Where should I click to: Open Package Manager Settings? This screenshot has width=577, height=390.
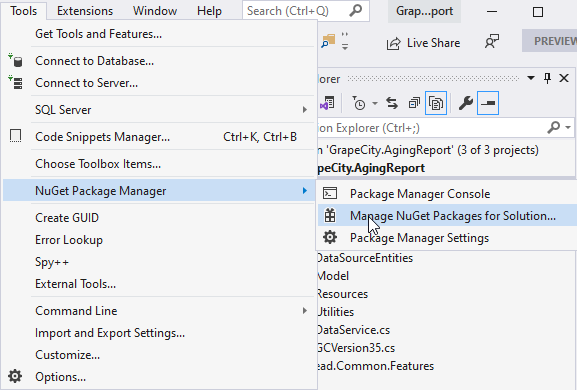point(447,238)
